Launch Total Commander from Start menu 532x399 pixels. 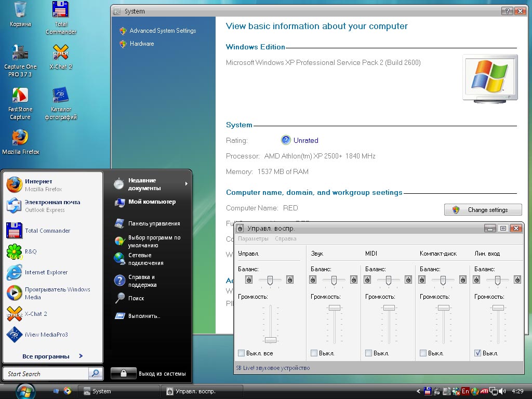54,230
